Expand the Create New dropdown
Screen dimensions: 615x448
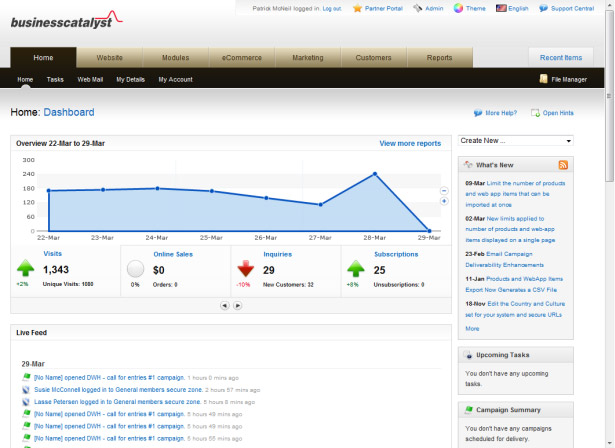(x=515, y=140)
